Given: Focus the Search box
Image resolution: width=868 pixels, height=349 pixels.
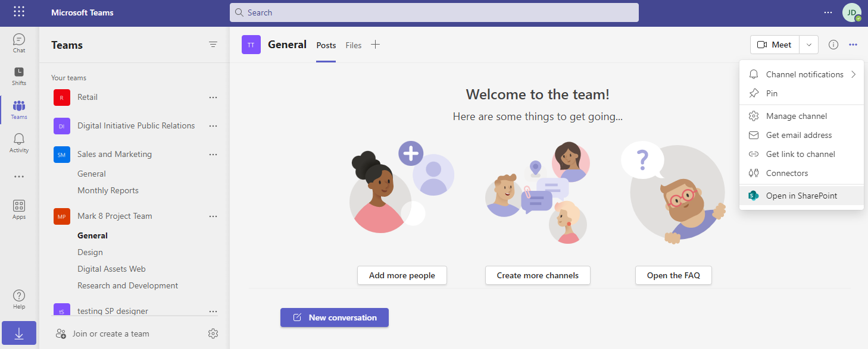Looking at the screenshot, I should click(434, 12).
